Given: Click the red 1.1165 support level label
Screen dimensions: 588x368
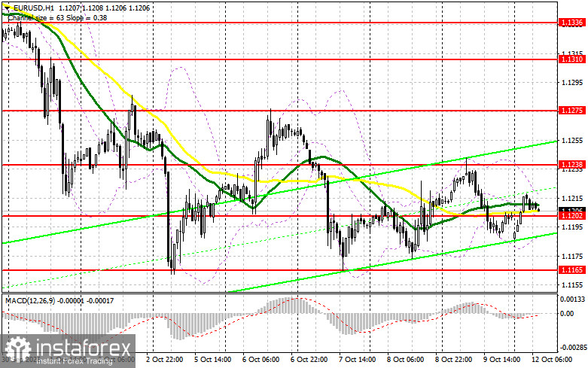Looking at the screenshot, I should (x=572, y=270).
